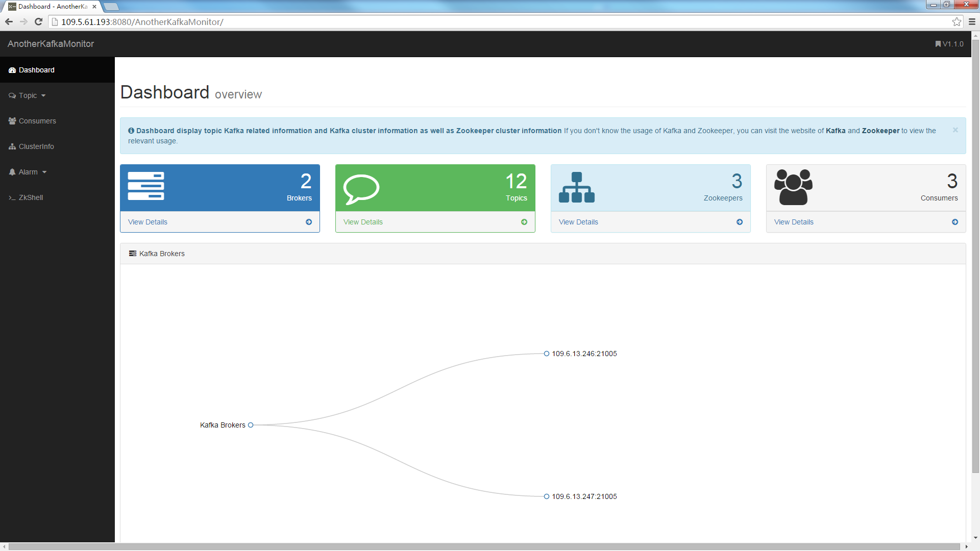Open View Details link under Zookeepers
Screen dimensions: 980x551
pyautogui.click(x=578, y=222)
